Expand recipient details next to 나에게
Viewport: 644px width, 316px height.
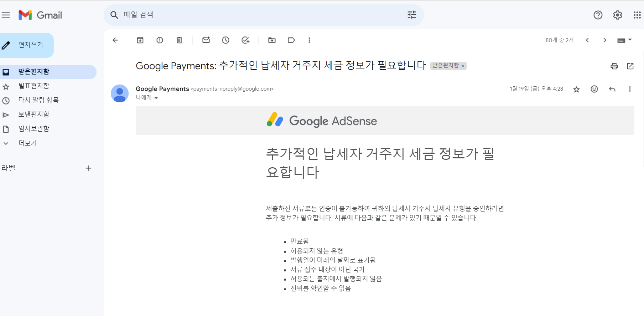click(x=156, y=98)
